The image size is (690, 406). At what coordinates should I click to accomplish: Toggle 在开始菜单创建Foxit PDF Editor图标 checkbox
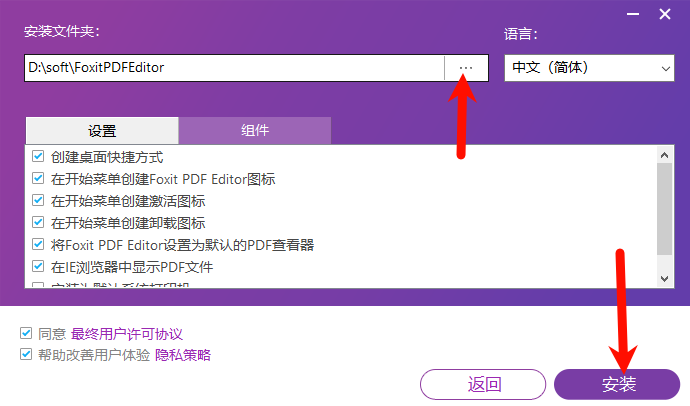pos(38,178)
